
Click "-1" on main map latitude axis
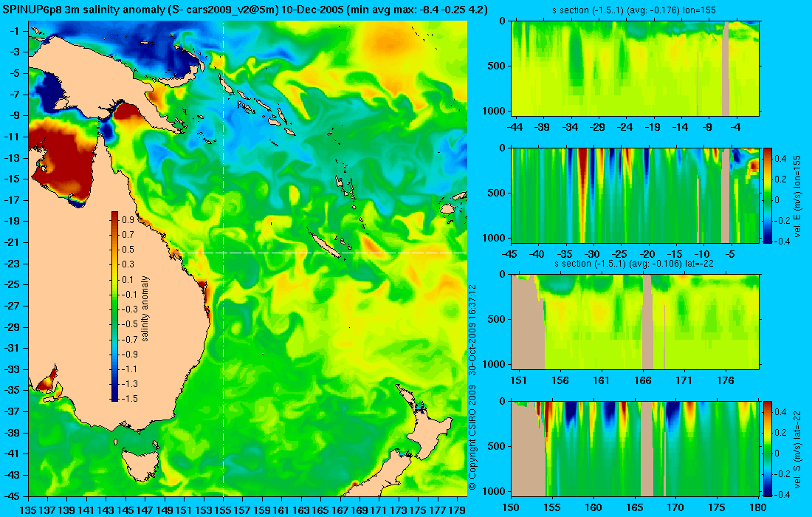(x=15, y=31)
